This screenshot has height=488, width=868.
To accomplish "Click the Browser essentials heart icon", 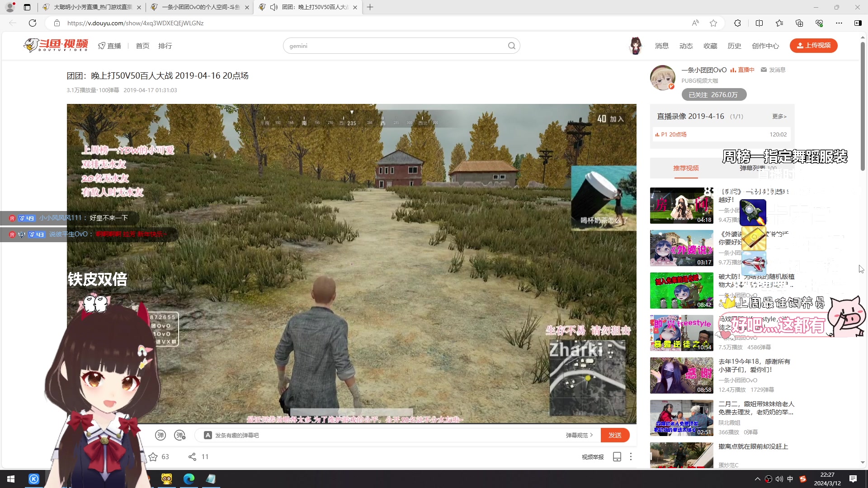I will (819, 23).
